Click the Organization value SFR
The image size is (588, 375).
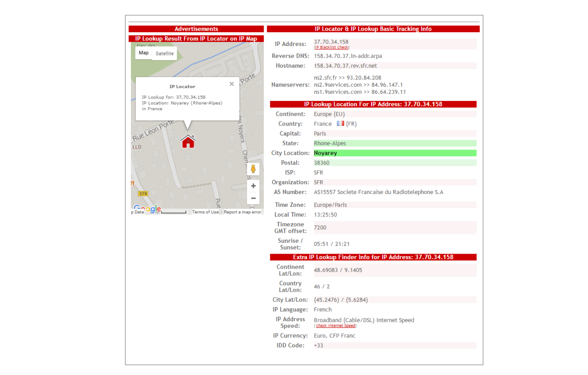pos(319,183)
